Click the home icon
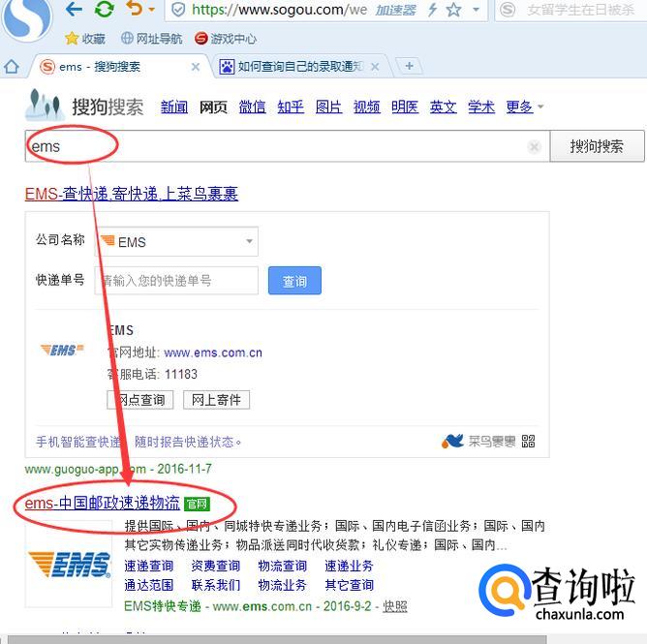 pos(12,67)
